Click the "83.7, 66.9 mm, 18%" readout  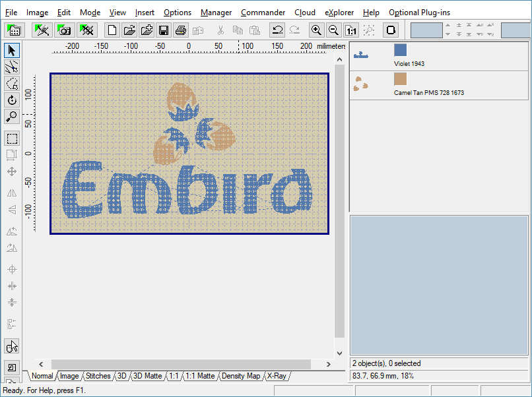click(x=383, y=376)
